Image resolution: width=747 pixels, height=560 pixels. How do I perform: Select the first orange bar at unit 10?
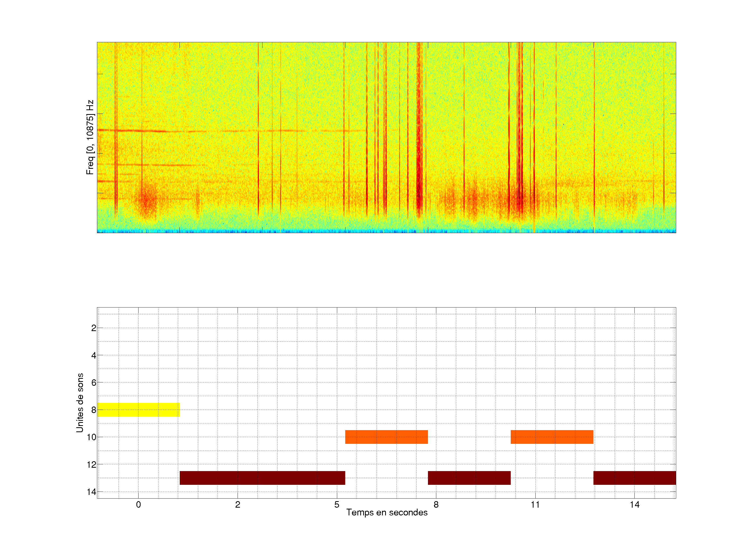386,437
